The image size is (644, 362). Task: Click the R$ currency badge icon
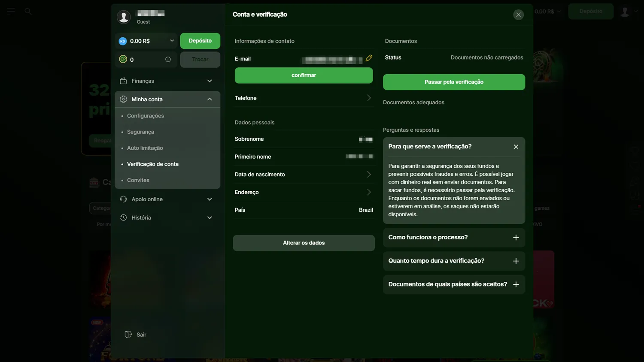coord(123,41)
